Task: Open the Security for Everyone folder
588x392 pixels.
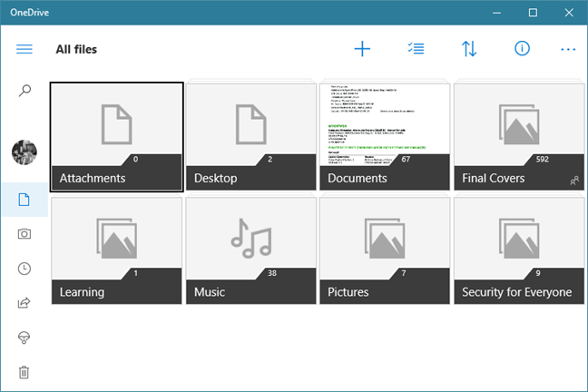Action: [519, 251]
